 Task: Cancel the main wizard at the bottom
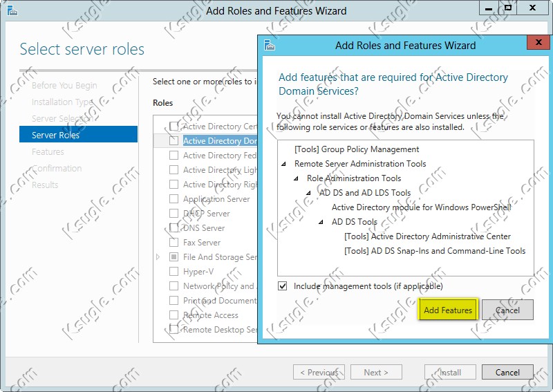pos(507,372)
